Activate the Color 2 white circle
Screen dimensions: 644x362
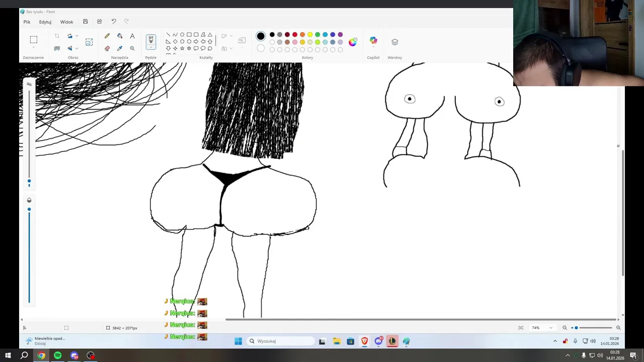261,49
